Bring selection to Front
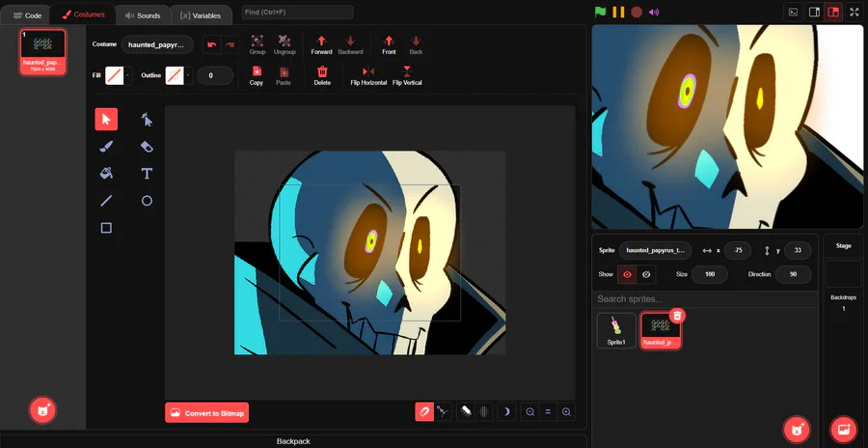The height and width of the screenshot is (448, 868). click(x=390, y=44)
